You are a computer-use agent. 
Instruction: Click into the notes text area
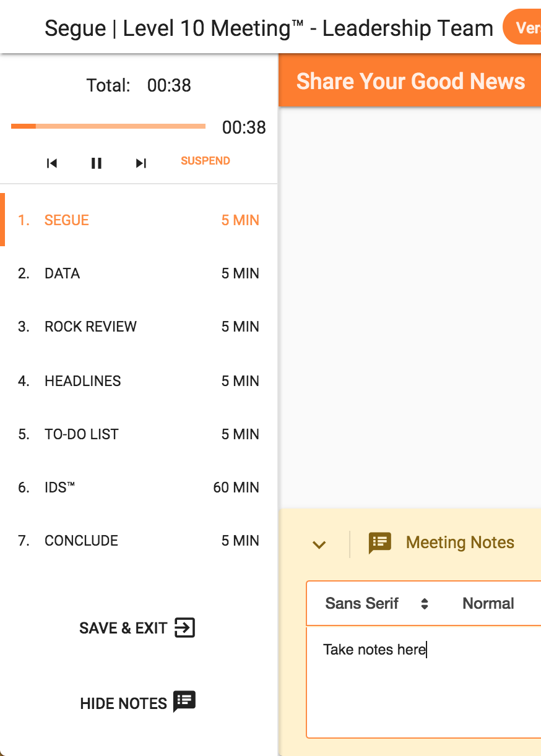(x=424, y=682)
